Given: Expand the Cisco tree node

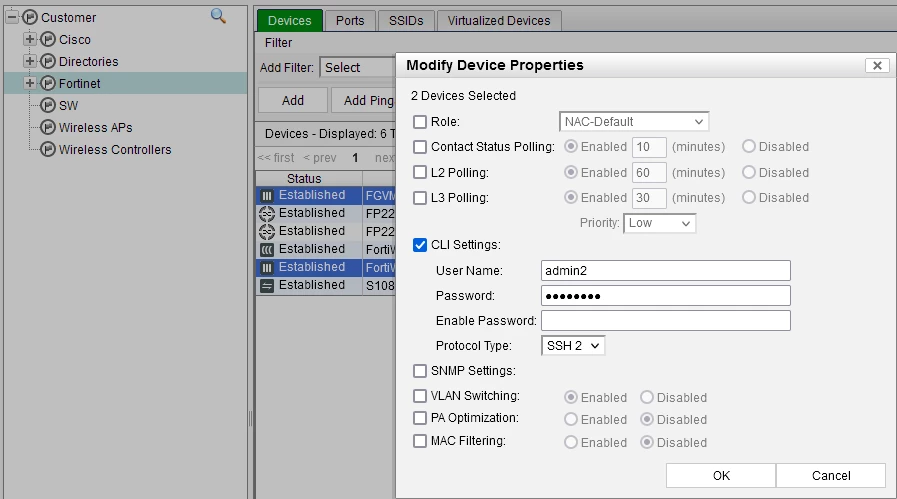Looking at the screenshot, I should pos(30,39).
